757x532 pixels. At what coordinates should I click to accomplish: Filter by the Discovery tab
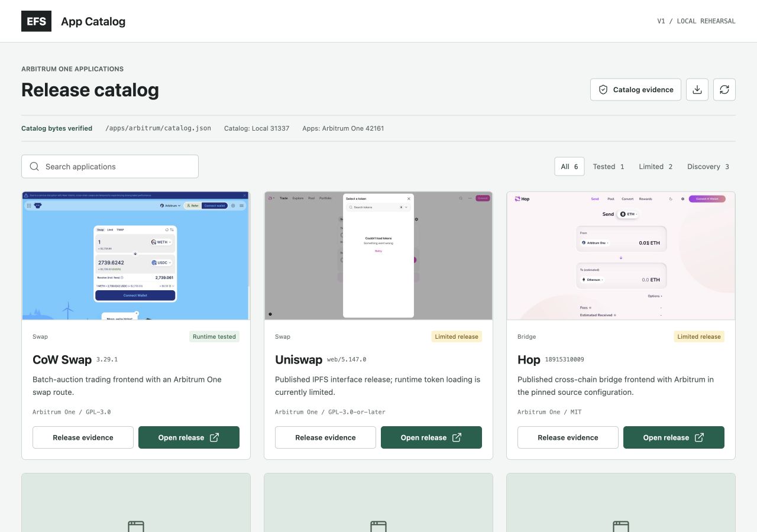[708, 167]
